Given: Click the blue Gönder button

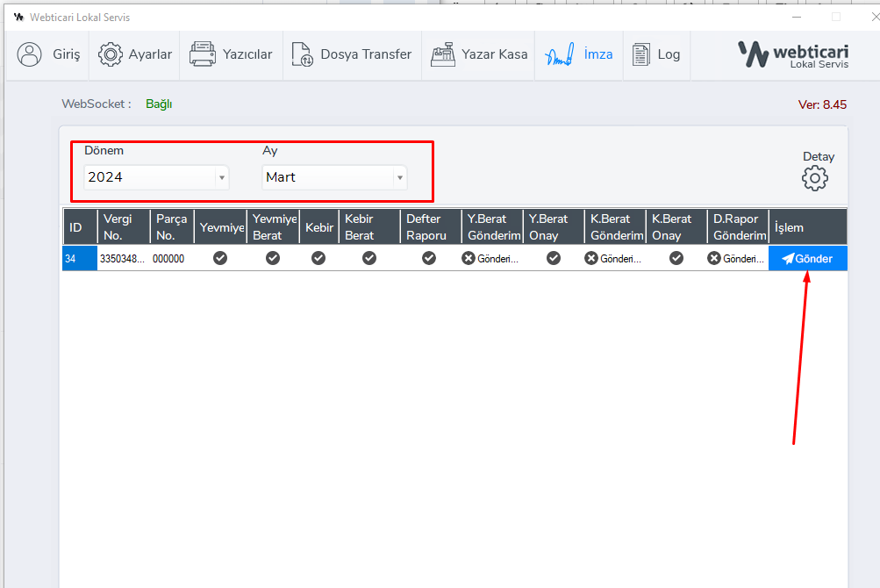Looking at the screenshot, I should (807, 258).
